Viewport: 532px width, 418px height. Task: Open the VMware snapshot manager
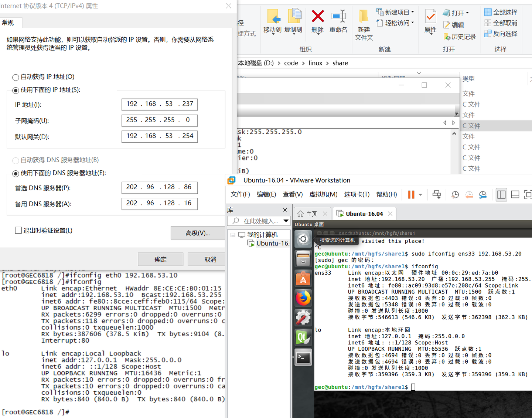[482, 194]
